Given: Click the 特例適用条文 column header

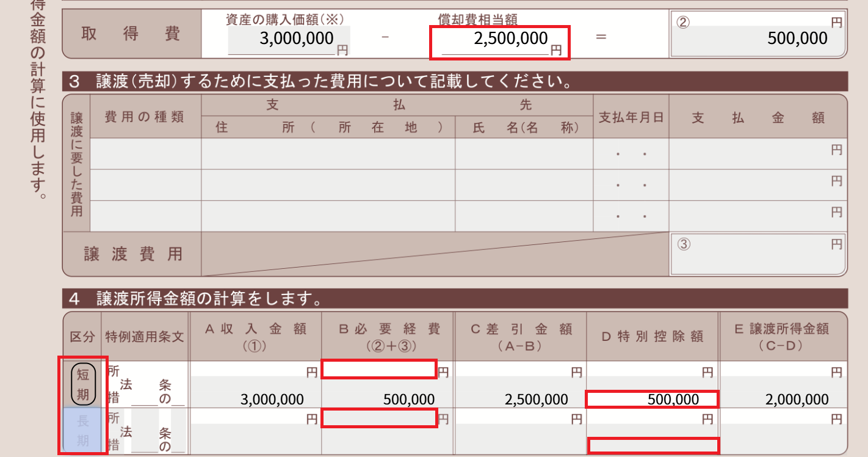Looking at the screenshot, I should (x=145, y=337).
